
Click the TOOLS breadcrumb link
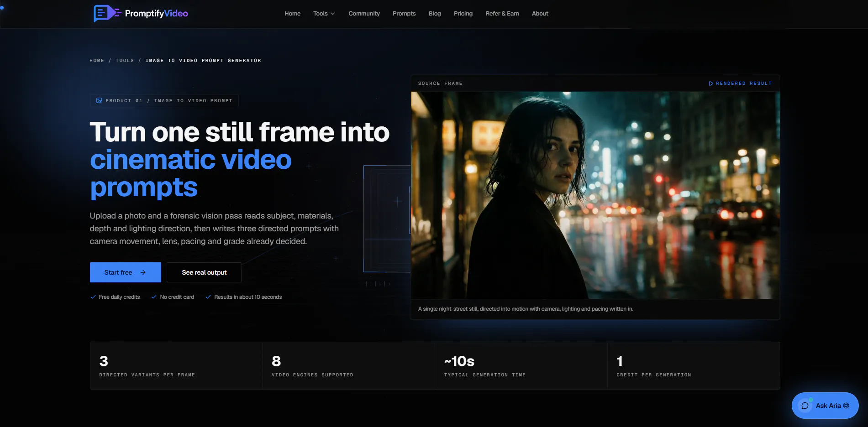click(125, 61)
